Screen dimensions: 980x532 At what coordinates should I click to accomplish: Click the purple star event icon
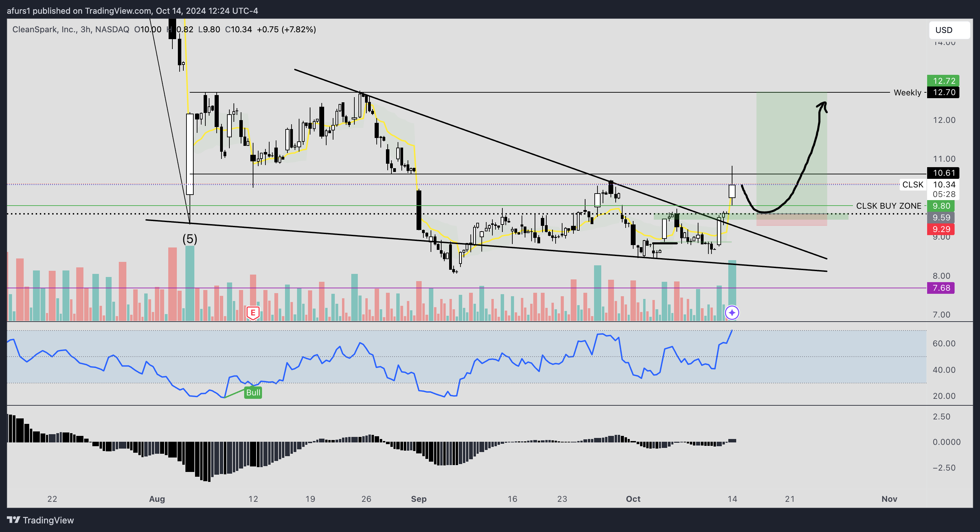(x=732, y=313)
